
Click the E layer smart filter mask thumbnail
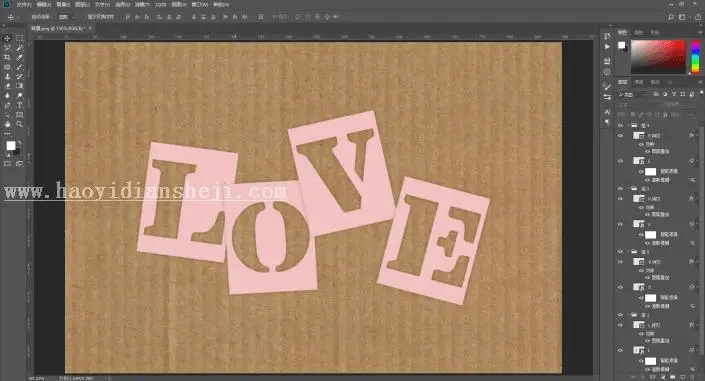click(651, 171)
